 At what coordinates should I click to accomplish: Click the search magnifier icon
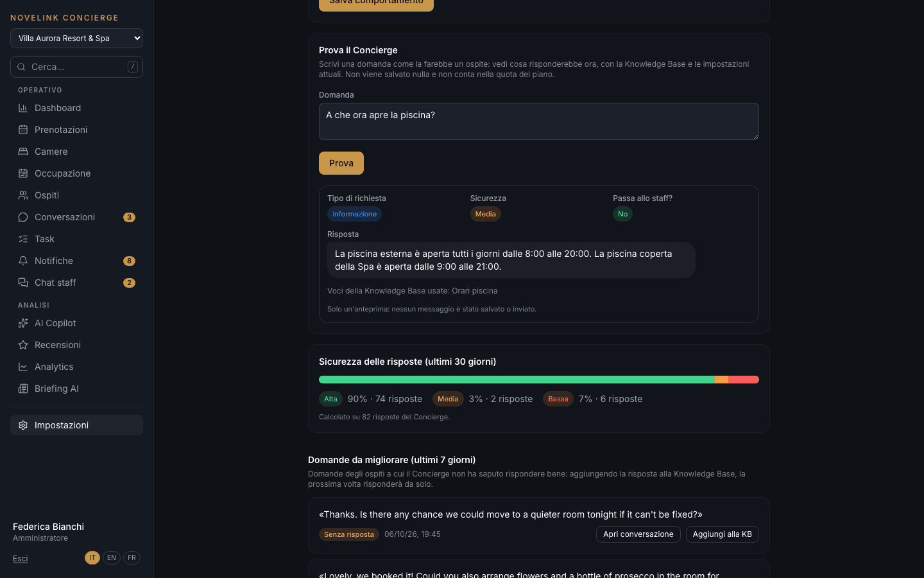point(21,67)
